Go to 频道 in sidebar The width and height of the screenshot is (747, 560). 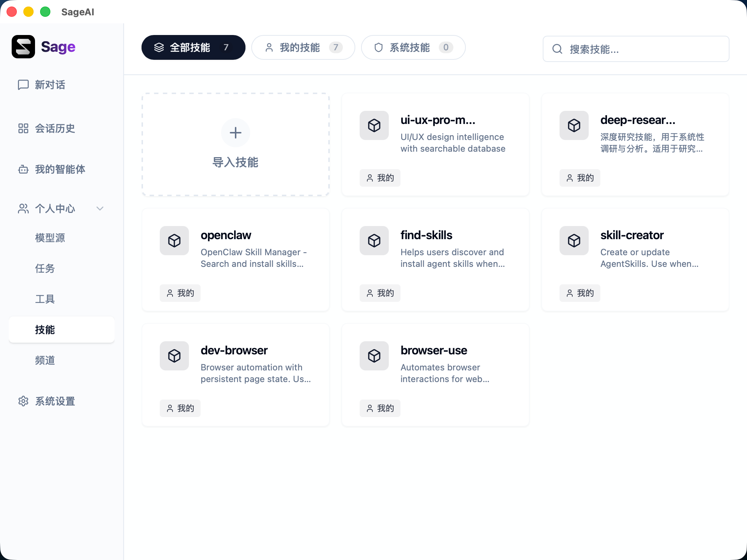45,360
